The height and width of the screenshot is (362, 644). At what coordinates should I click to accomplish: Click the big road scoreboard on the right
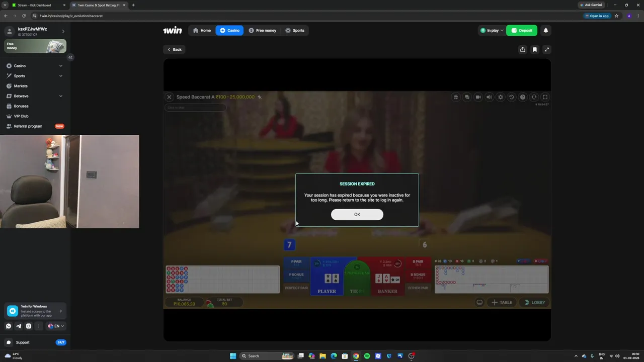coord(492,279)
